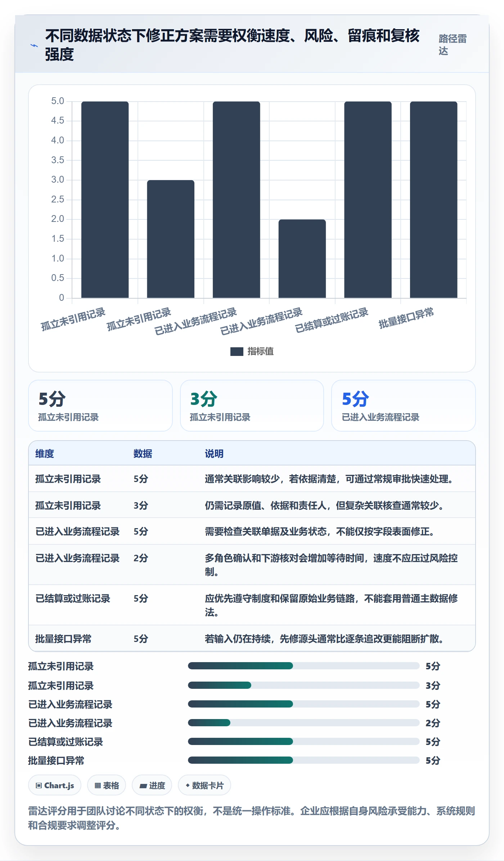This screenshot has width=504, height=861.
Task: Click the 孤立未引用记录 bar reaching 3.0
Action: 171,239
